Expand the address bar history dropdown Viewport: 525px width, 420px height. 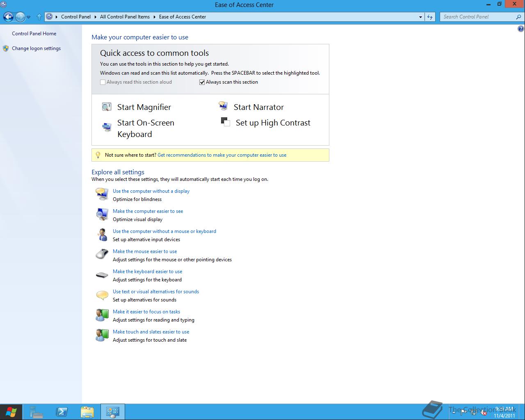click(420, 17)
